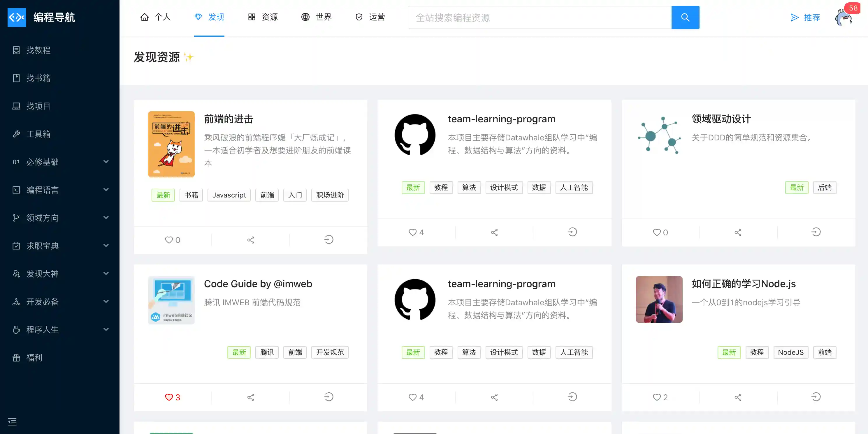The image size is (868, 434).
Task: Open the 资源 tab in the top navigation
Action: [x=263, y=17]
